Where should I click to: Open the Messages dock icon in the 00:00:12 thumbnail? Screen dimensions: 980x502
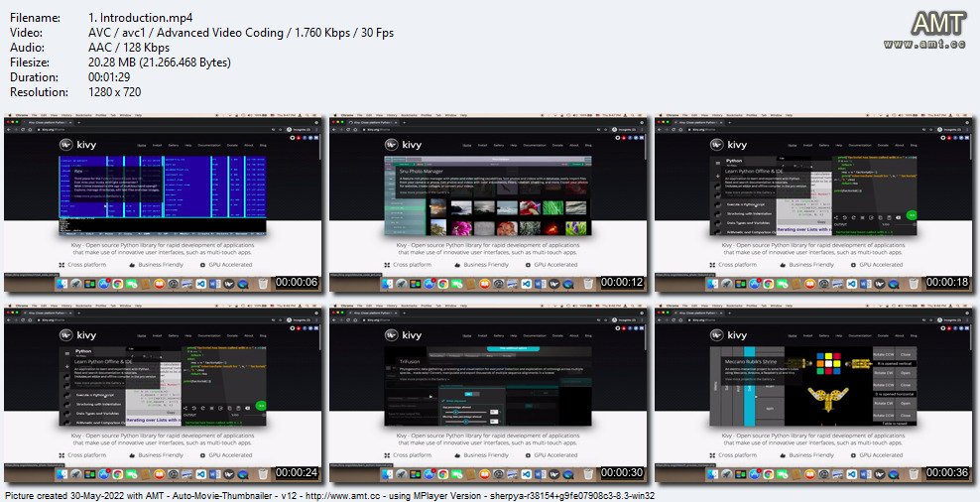click(455, 284)
